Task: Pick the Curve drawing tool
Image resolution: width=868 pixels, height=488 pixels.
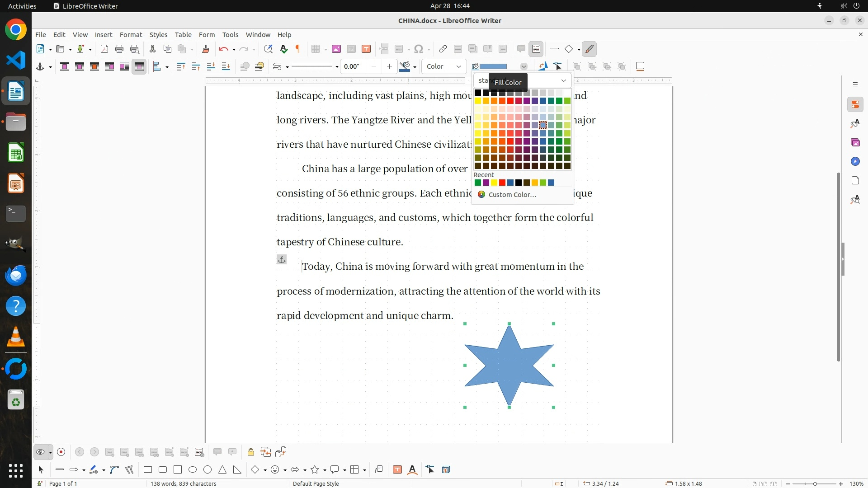Action: click(x=114, y=469)
